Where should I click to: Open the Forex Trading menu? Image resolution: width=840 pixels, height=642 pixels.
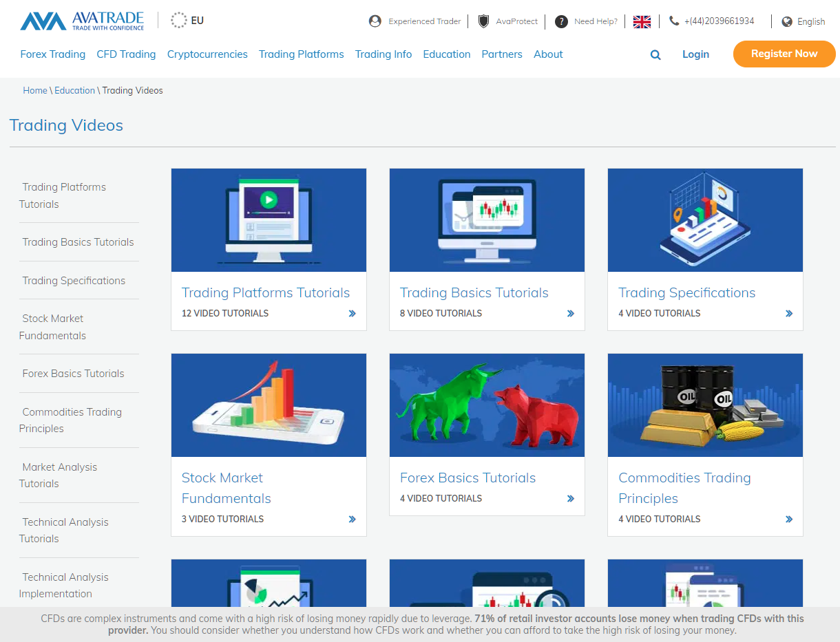53,54
